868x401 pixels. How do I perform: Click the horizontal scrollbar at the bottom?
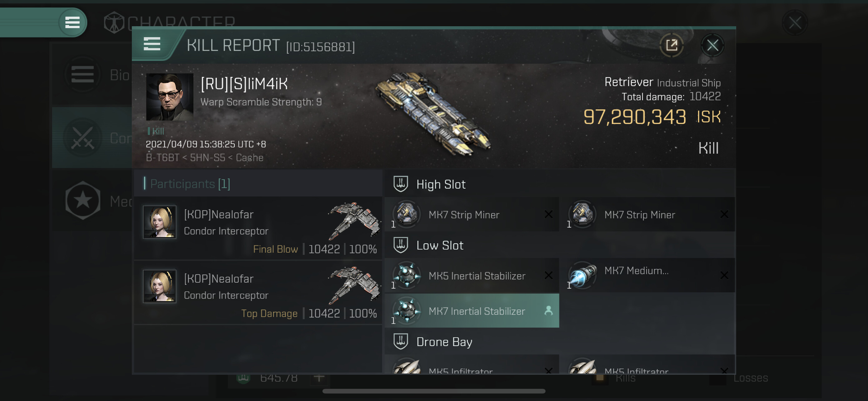click(434, 391)
